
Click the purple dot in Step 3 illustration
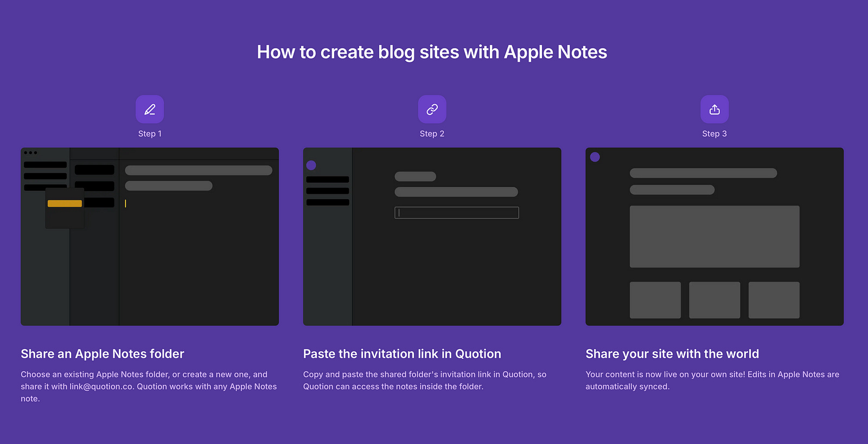tap(595, 157)
